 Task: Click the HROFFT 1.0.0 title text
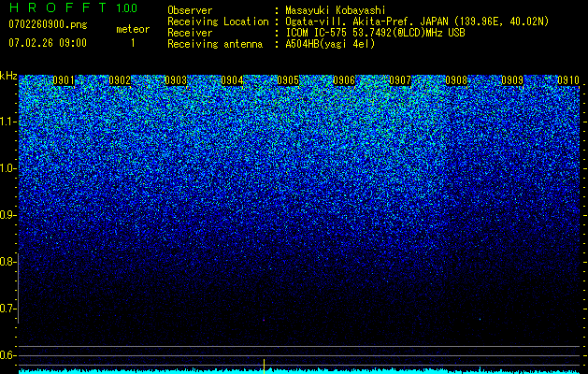[73, 7]
